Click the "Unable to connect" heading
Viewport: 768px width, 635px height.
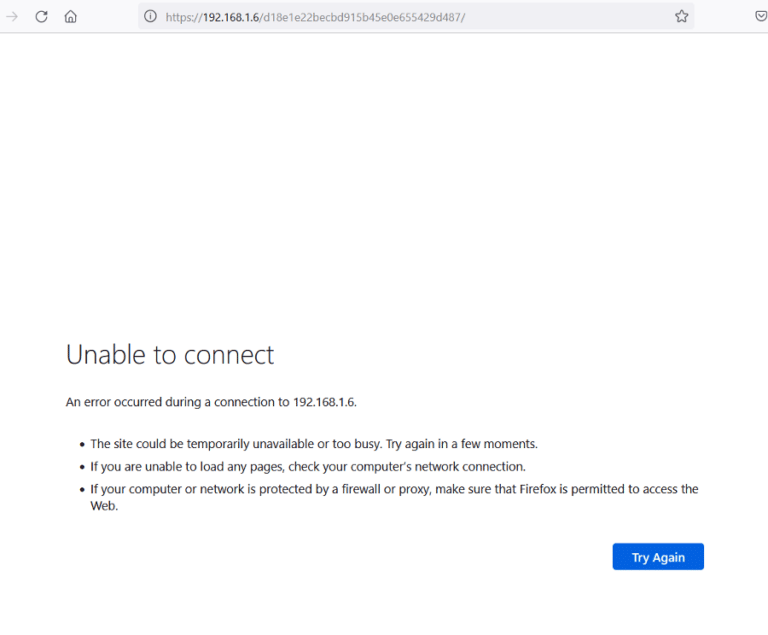click(x=170, y=355)
